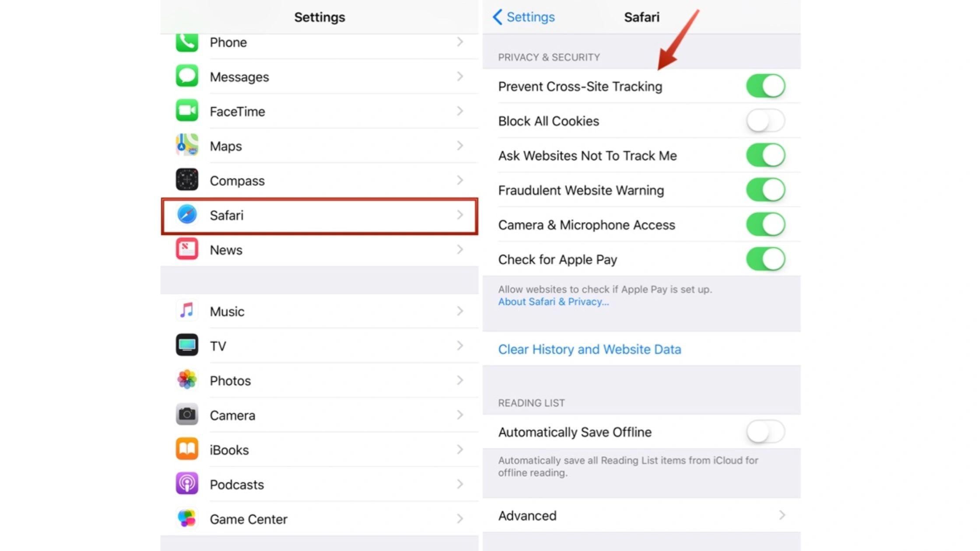
Task: Open the Compass icon
Action: click(187, 180)
